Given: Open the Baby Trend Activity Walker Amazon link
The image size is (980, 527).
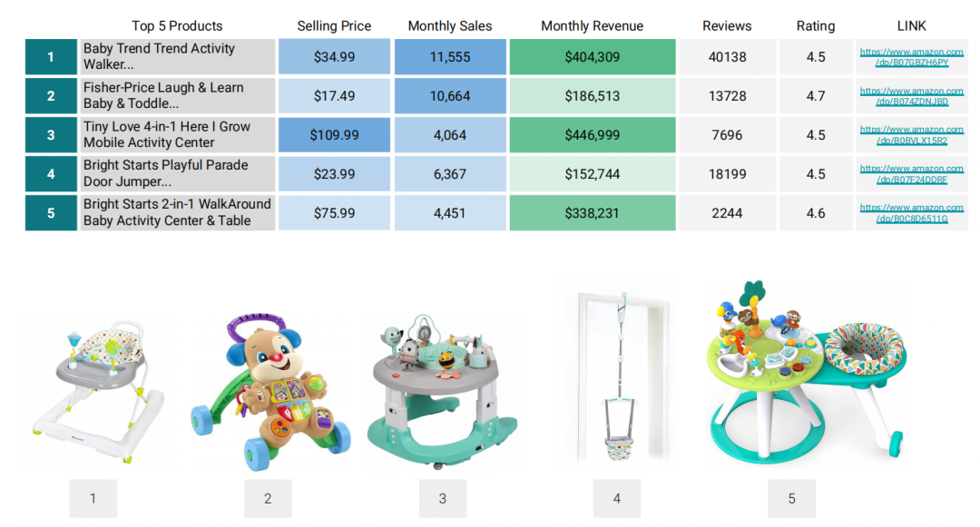Looking at the screenshot, I should click(x=911, y=57).
